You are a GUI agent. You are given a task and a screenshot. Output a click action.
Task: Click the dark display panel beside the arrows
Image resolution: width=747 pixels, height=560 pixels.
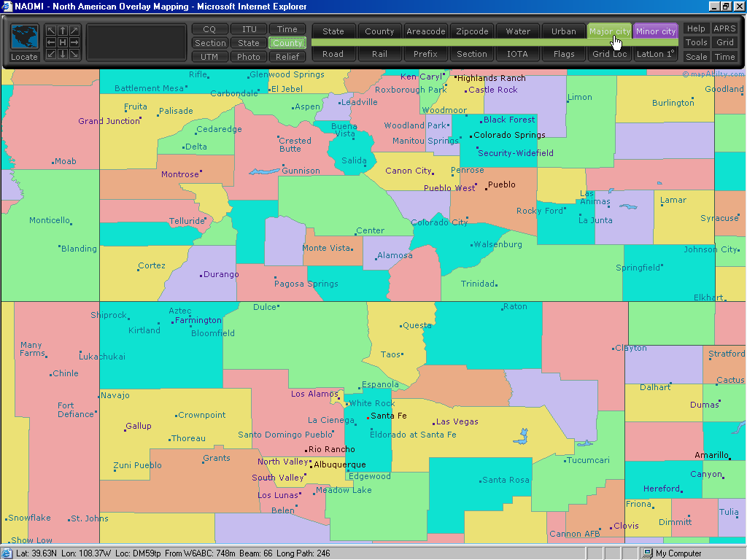136,42
